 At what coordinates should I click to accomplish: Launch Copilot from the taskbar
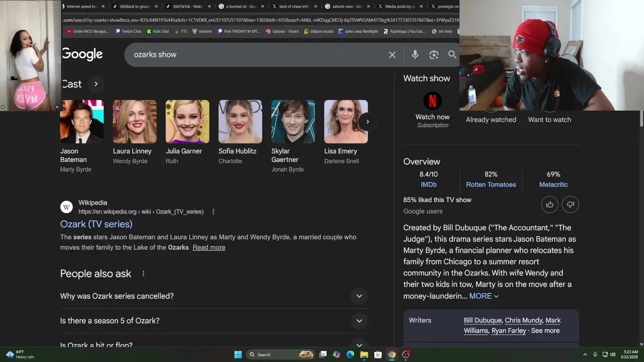point(337,354)
